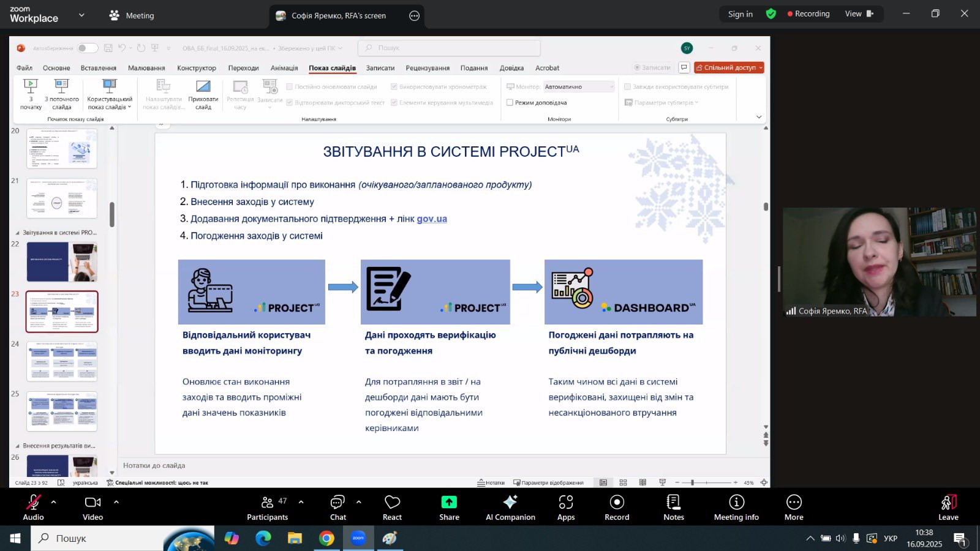Expand the Zoom Workplace dropdown arrow
Image resolution: width=980 pixels, height=551 pixels.
coord(81,15)
